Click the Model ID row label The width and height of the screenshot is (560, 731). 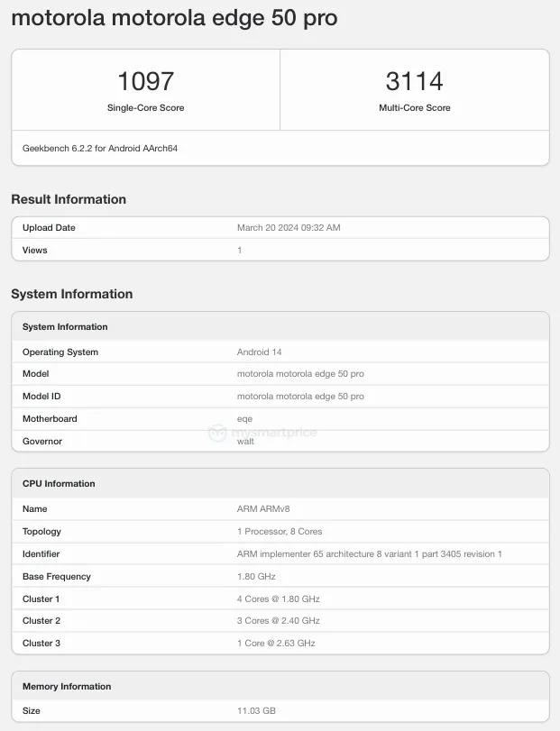coord(41,397)
